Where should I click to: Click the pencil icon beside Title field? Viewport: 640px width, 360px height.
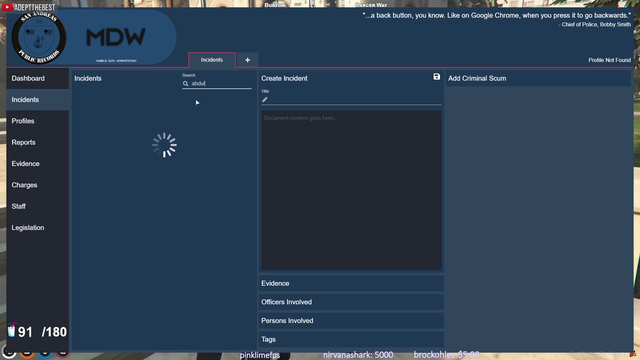click(x=264, y=100)
